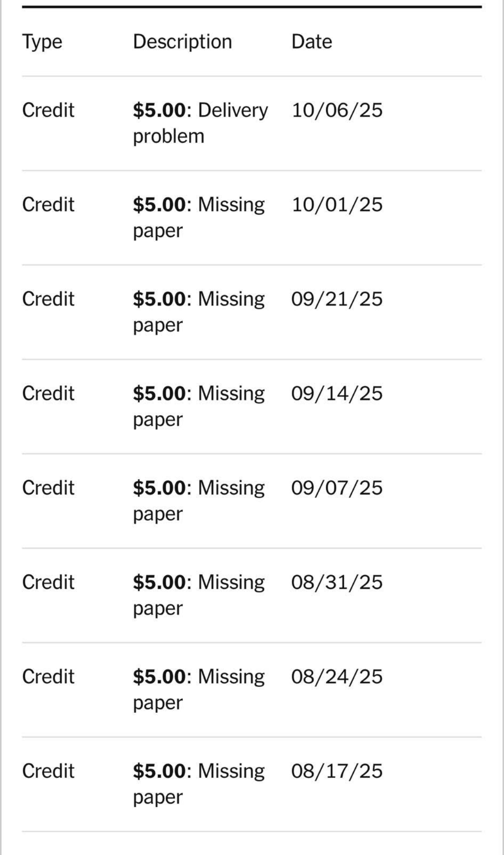The width and height of the screenshot is (504, 855).
Task: Select Missing paper description for 08/31/25
Action: pos(199,595)
